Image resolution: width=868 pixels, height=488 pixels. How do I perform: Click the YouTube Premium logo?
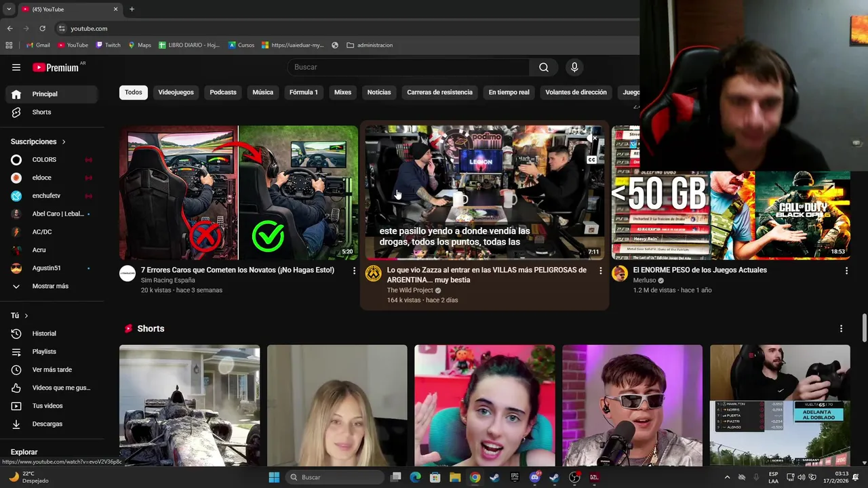(56, 67)
